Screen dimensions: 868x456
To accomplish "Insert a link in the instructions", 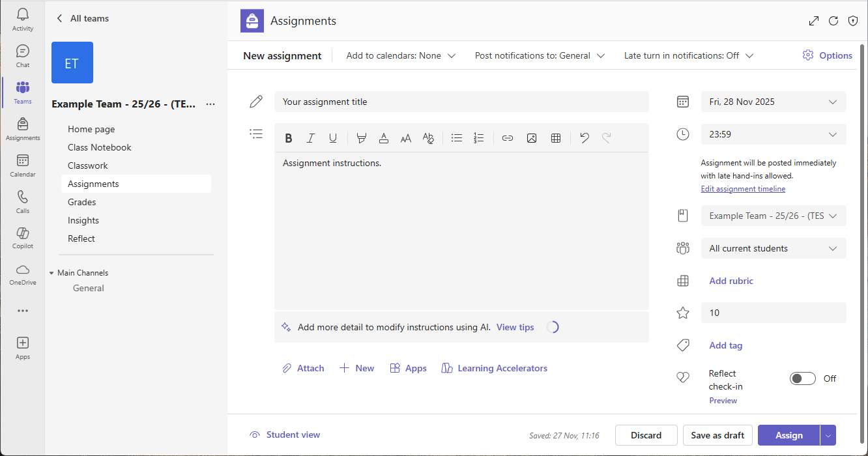I will click(x=508, y=138).
